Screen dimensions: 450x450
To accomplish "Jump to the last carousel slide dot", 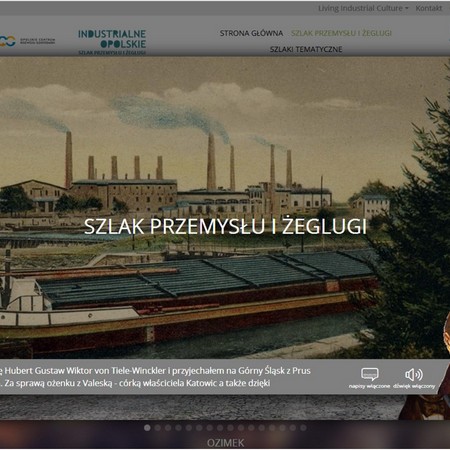I will 303,428.
